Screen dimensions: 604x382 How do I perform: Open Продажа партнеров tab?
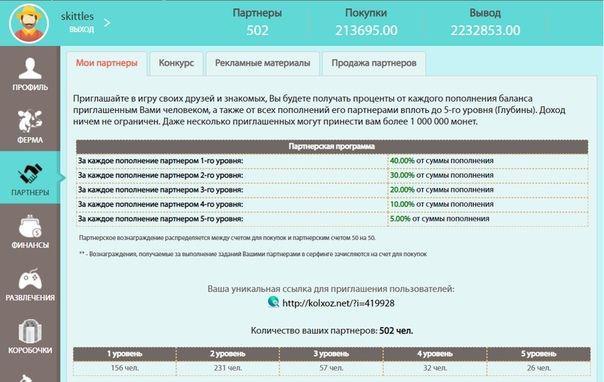374,63
